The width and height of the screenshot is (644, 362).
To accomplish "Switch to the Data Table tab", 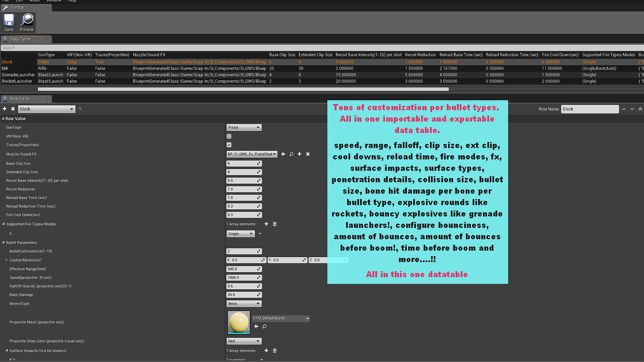I will tap(20, 39).
